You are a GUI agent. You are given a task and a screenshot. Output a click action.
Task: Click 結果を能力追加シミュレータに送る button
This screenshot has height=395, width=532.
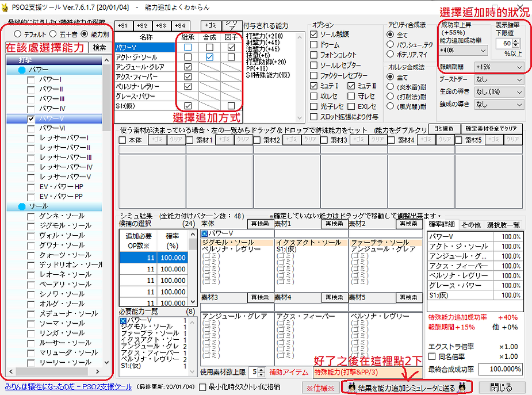(407, 387)
